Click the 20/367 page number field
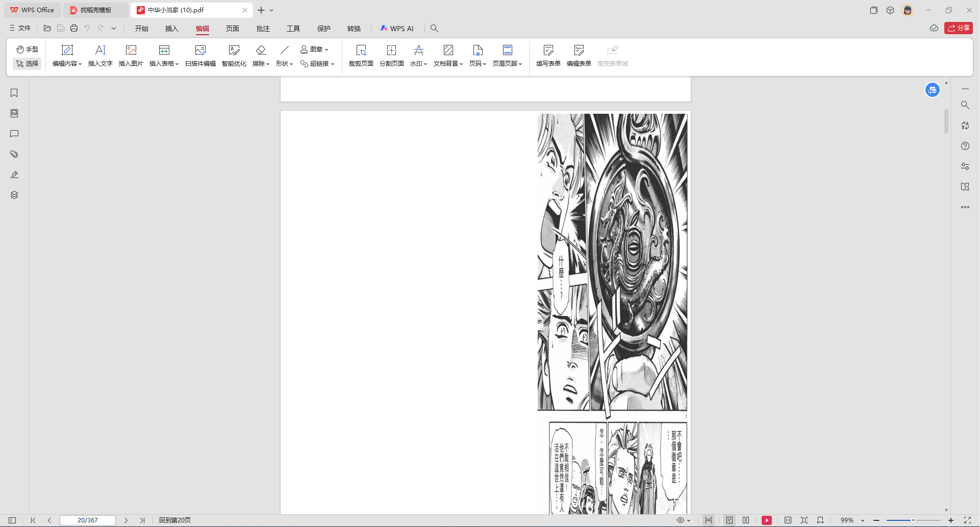The image size is (980, 527). 88,520
